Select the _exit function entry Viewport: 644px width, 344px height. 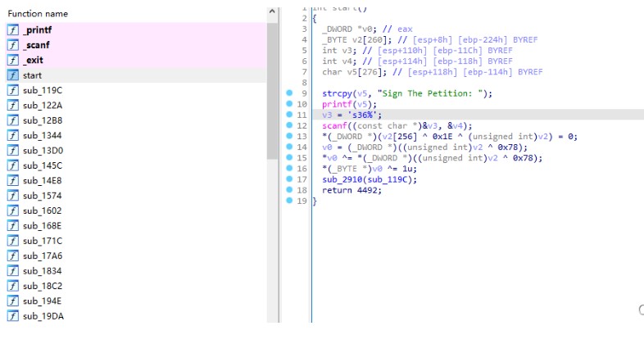point(136,60)
